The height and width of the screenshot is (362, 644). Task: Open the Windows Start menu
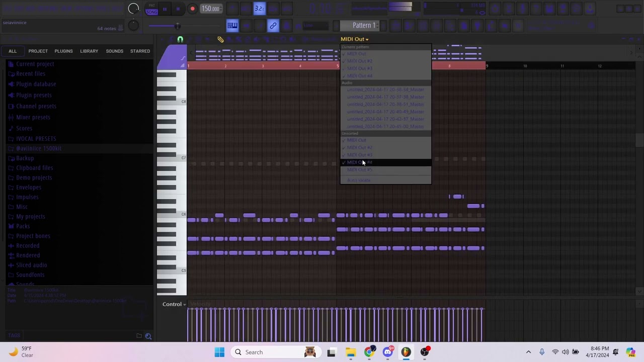(x=219, y=352)
